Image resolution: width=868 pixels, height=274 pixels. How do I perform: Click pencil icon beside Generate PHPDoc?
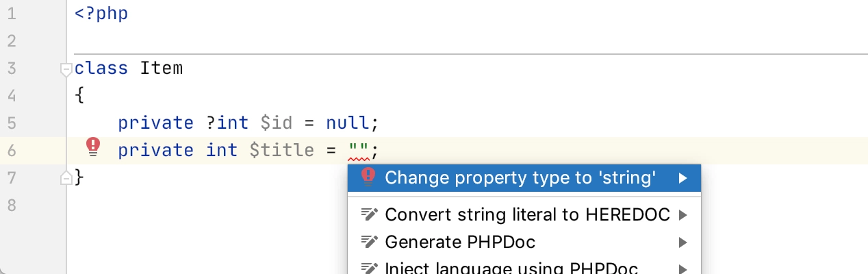(369, 242)
